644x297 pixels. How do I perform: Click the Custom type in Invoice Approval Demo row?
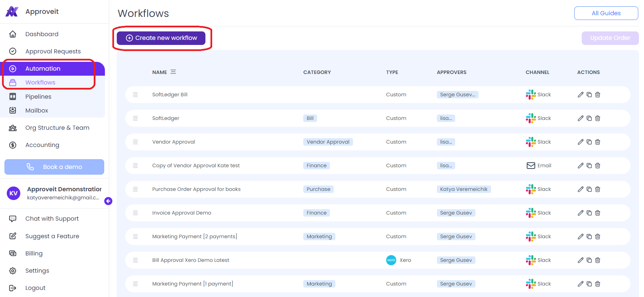396,213
